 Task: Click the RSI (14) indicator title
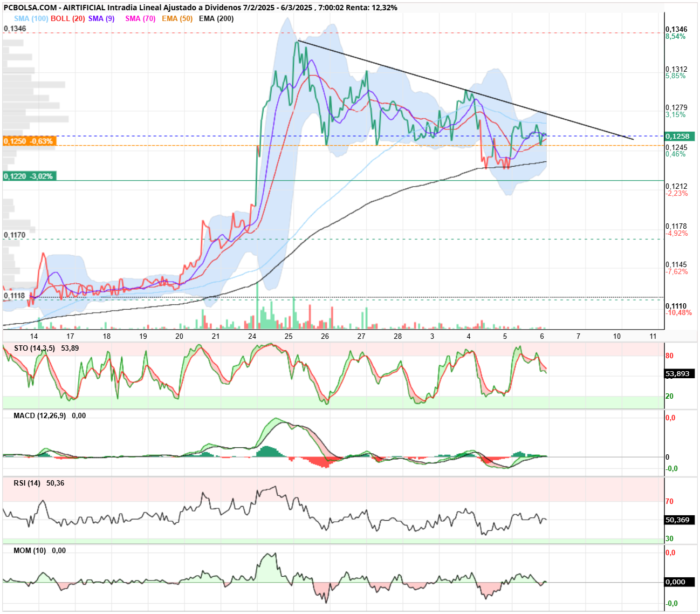[27, 483]
